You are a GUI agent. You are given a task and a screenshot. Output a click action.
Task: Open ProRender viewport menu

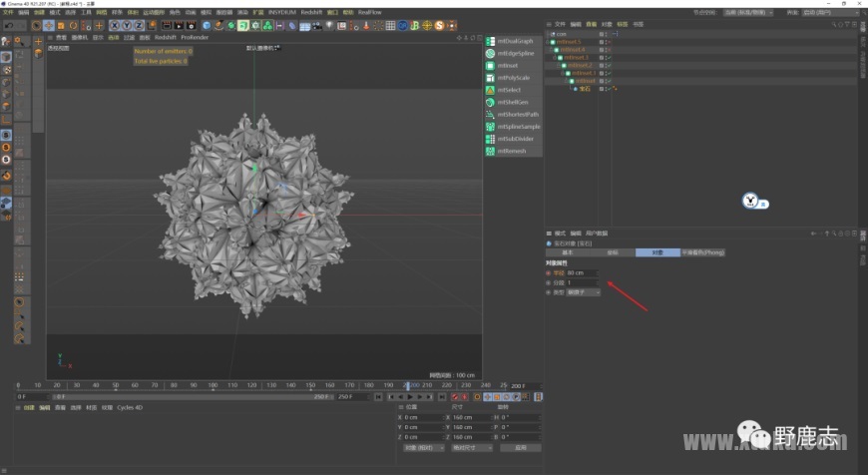195,37
